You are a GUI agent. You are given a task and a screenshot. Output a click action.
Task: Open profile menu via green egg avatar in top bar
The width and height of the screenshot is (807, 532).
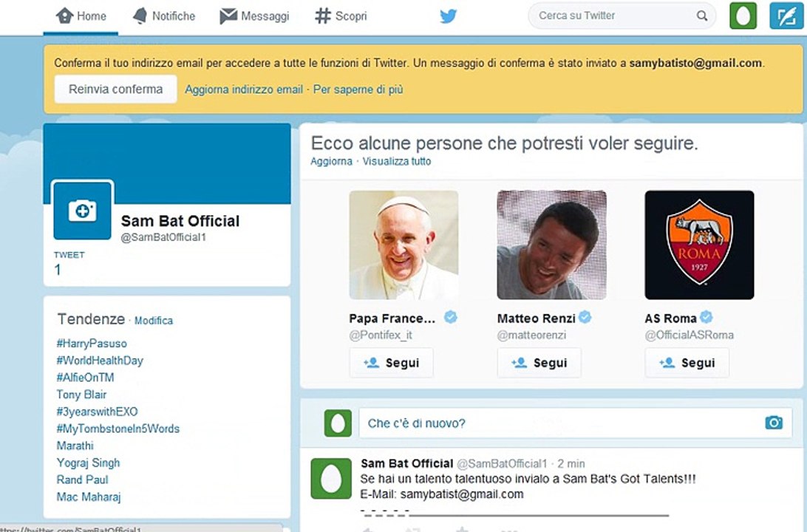[743, 16]
